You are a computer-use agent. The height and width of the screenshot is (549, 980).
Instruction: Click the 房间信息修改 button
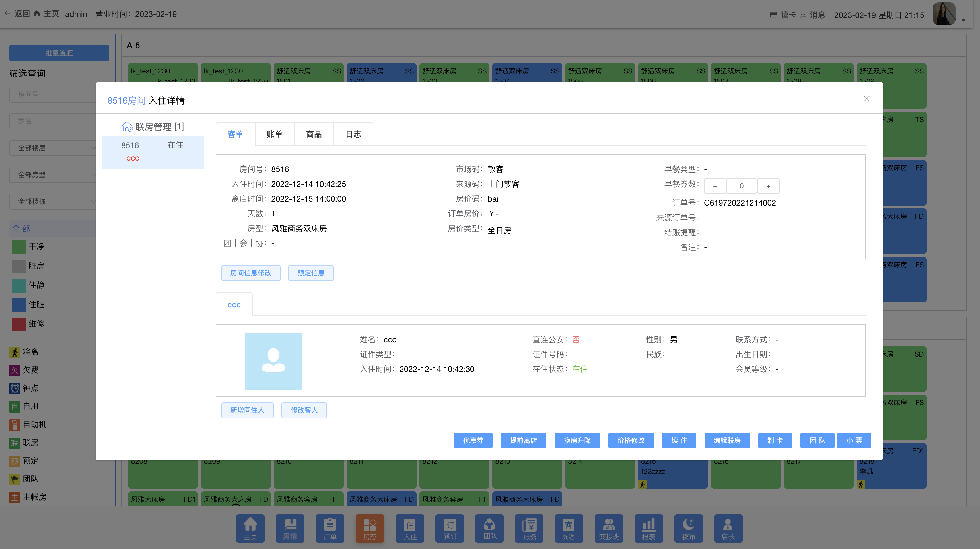point(251,273)
